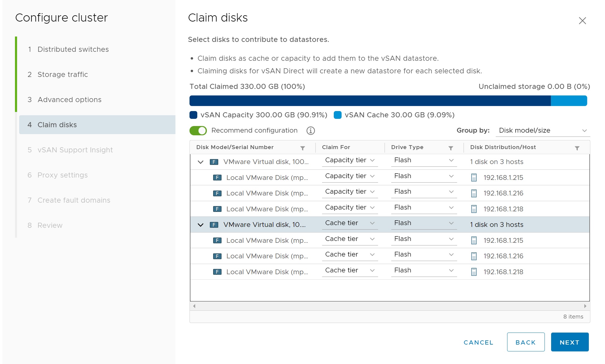Collapse the 100GB VMware Virtual disk group

tap(201, 162)
